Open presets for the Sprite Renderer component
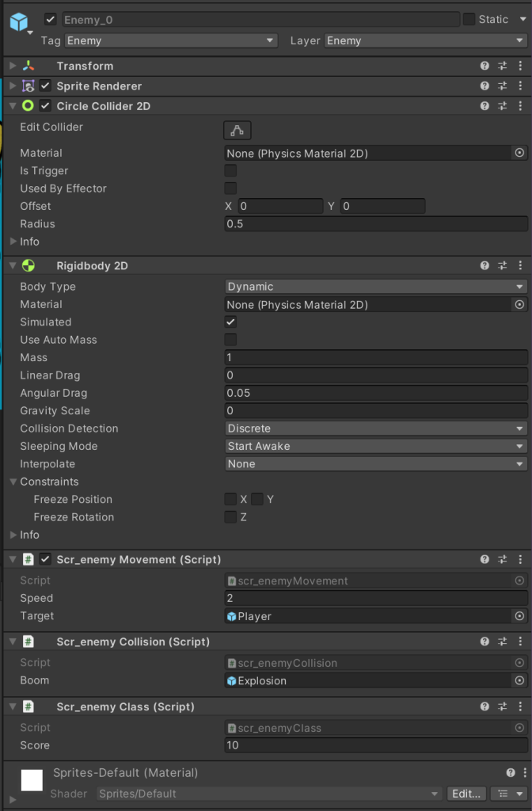This screenshot has width=532, height=811. click(x=503, y=86)
